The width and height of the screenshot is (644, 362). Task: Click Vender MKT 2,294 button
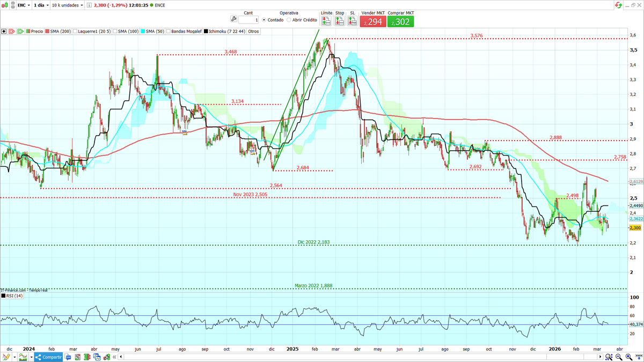click(x=373, y=22)
